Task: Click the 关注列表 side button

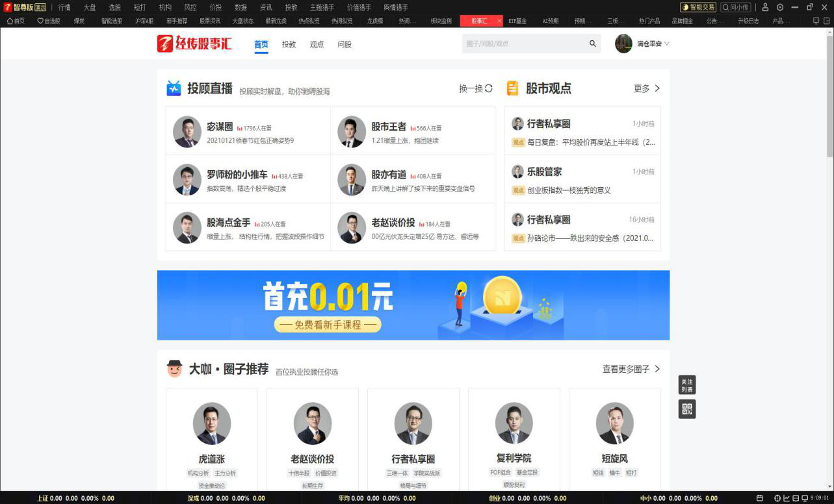Action: click(687, 384)
